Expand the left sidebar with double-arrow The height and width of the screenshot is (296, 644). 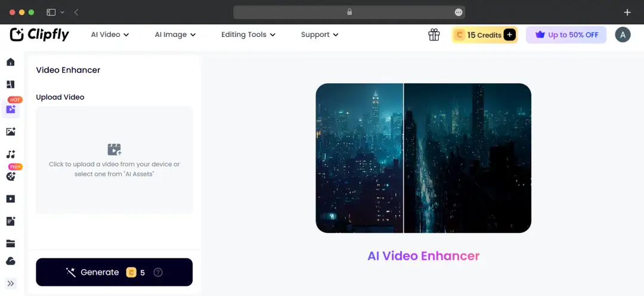tap(11, 283)
